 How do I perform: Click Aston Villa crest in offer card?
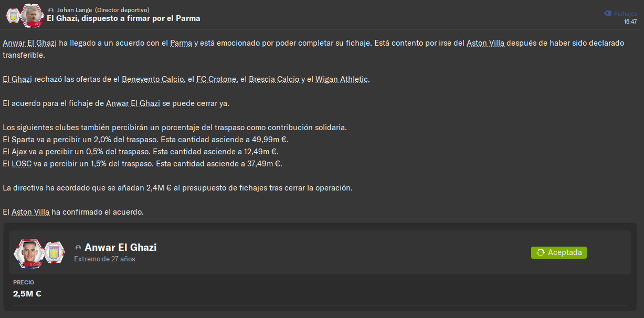pyautogui.click(x=54, y=252)
